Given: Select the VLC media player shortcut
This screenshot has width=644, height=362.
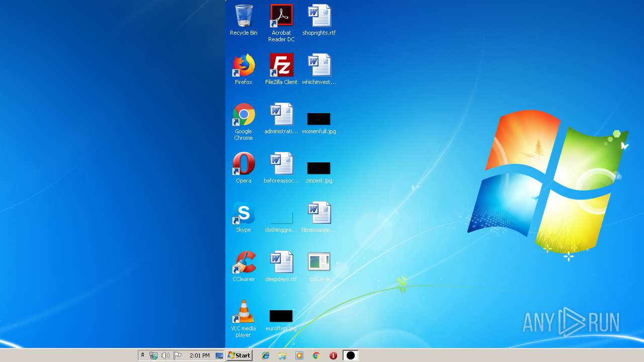Looking at the screenshot, I should point(244,319).
